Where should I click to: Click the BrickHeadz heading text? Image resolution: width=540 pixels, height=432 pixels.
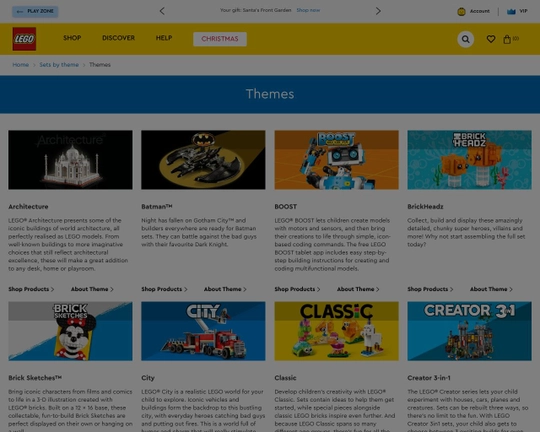pos(425,207)
